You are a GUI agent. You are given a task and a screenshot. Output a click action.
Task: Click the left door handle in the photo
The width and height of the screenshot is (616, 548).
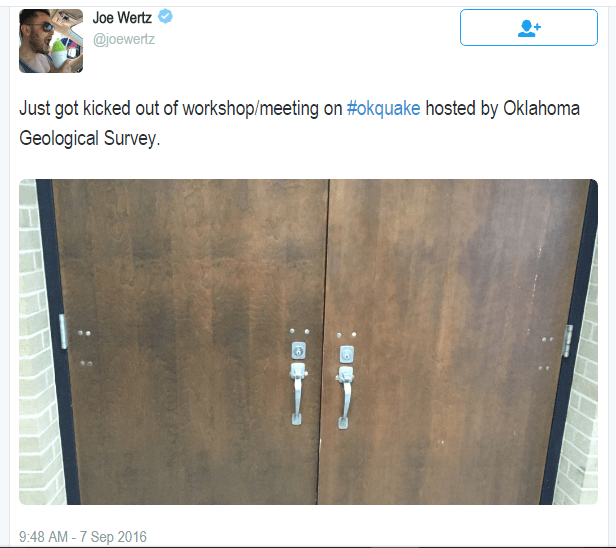click(x=297, y=393)
